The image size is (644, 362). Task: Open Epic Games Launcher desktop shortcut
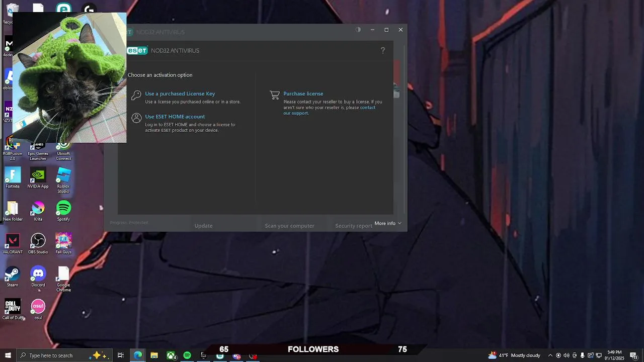(38, 152)
